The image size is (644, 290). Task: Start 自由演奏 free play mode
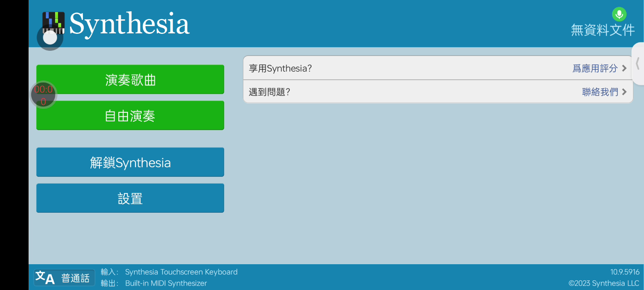point(130,116)
